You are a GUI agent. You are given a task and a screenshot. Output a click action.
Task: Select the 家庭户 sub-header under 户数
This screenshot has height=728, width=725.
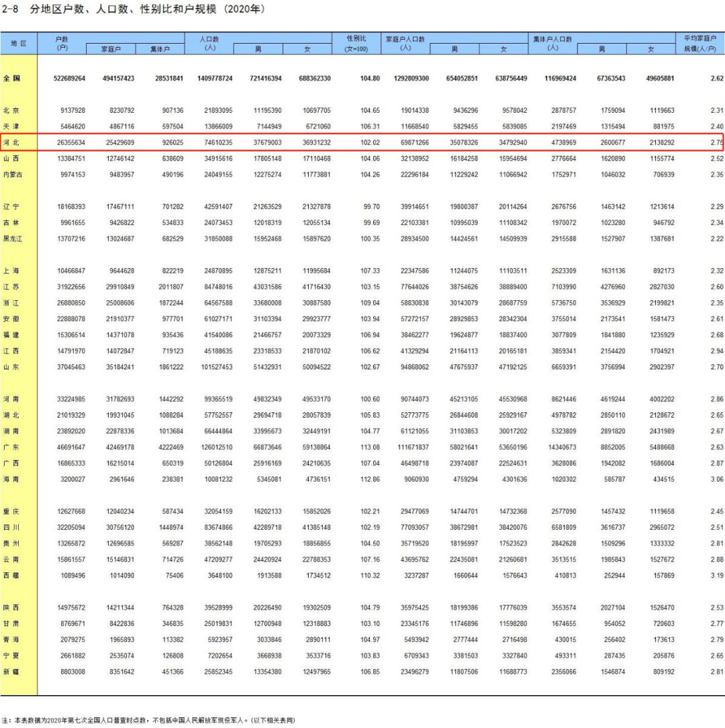(111, 49)
